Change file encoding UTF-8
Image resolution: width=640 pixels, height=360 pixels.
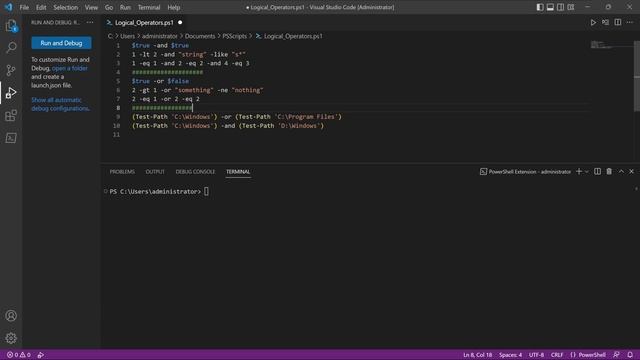[x=536, y=355]
